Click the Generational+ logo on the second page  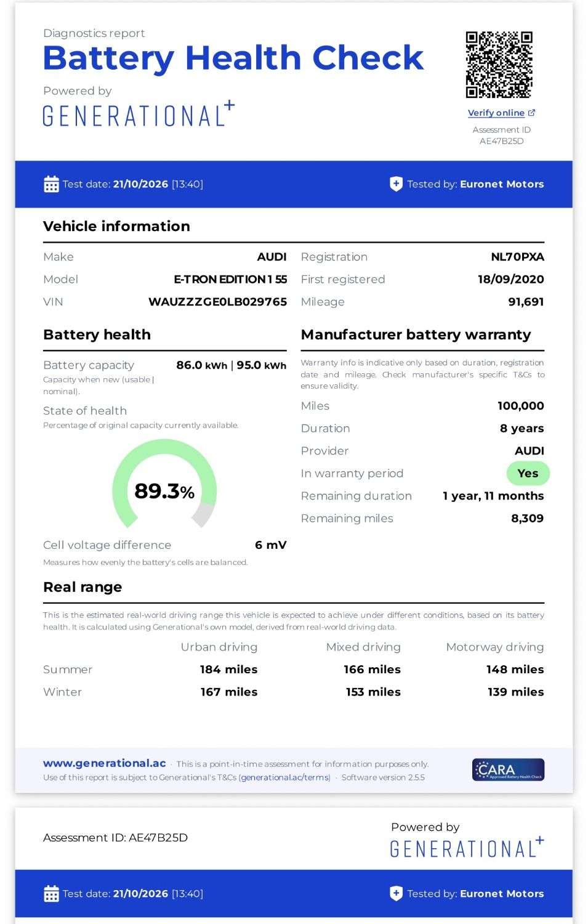(467, 848)
